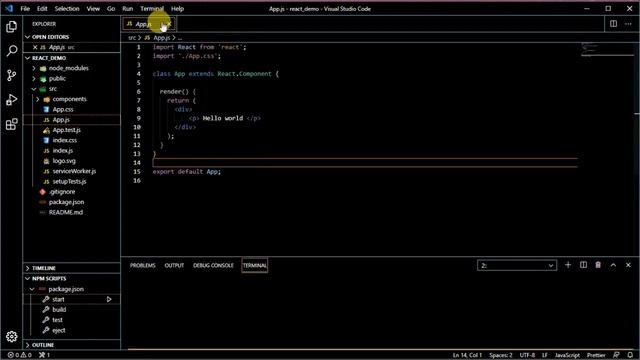Screen dimensions: 640x360
Task: Switch to the Problems panel tab
Action: pyautogui.click(x=142, y=265)
